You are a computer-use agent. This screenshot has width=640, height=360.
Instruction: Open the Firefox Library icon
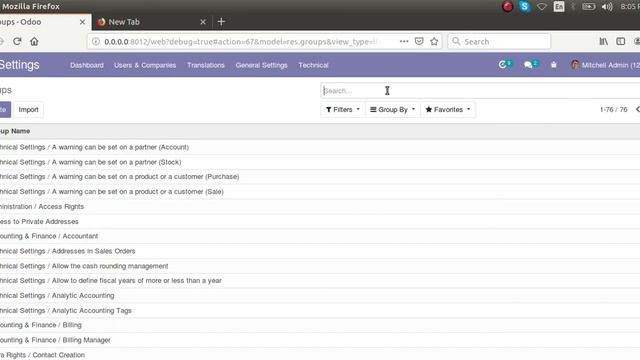[603, 41]
